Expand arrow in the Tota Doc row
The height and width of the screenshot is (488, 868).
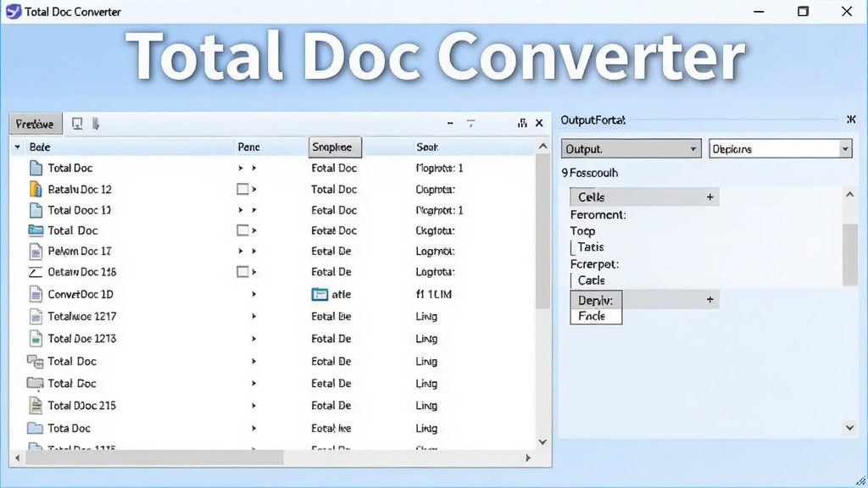tap(254, 428)
